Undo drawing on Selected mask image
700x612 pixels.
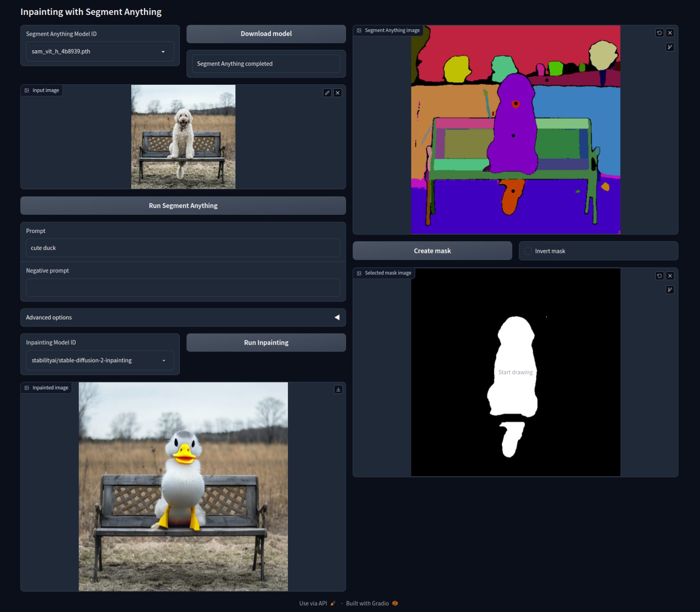659,276
